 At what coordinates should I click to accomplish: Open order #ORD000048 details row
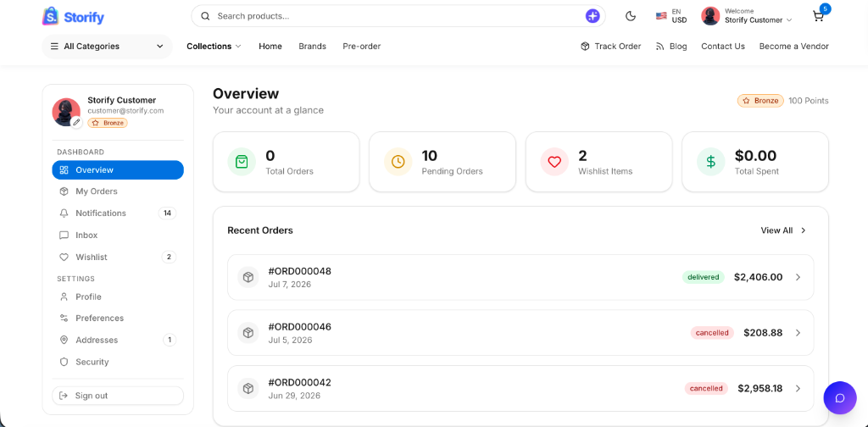click(x=520, y=277)
